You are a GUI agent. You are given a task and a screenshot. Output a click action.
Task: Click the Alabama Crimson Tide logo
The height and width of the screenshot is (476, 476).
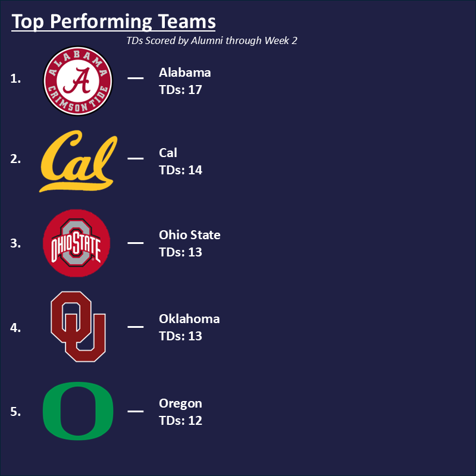(79, 80)
